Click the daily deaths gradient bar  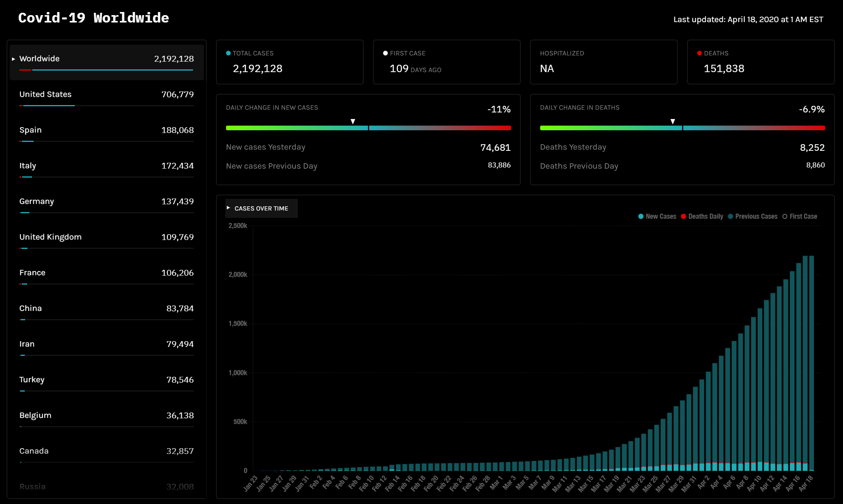pyautogui.click(x=682, y=128)
